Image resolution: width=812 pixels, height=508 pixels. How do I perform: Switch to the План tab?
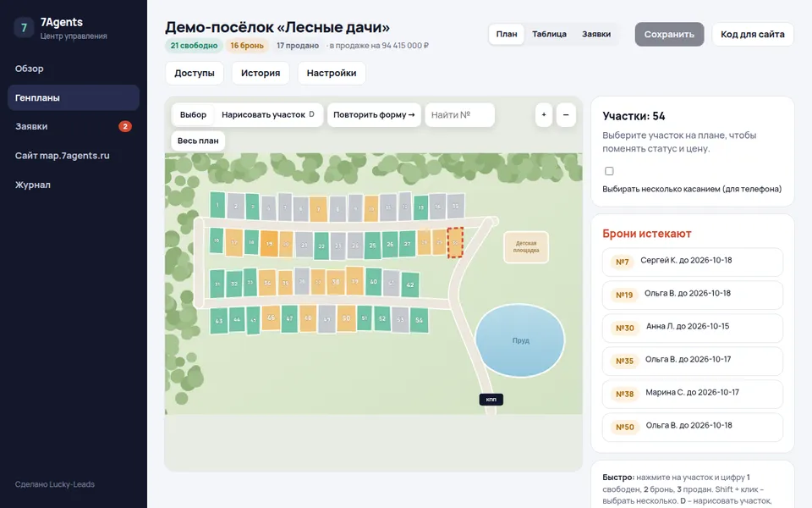click(x=507, y=34)
